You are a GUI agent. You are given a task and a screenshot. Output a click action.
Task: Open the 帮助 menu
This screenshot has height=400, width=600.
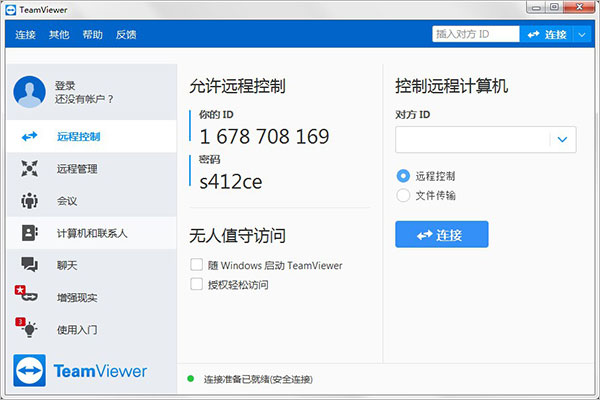point(93,34)
